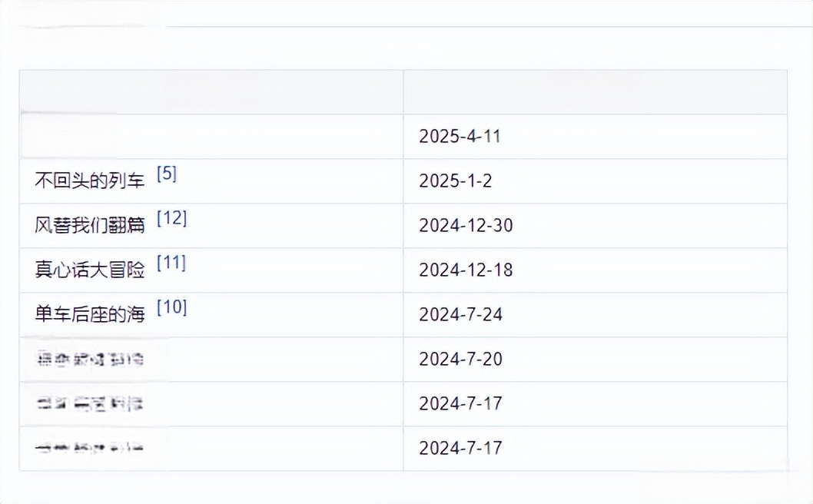Select the song title 单车后座的海
This screenshot has width=813, height=504.
point(90,315)
